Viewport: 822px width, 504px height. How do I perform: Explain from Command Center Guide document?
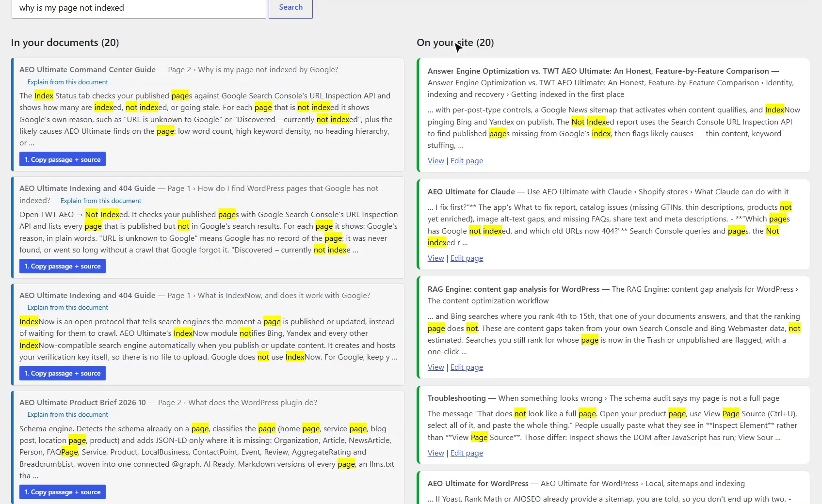pyautogui.click(x=67, y=82)
